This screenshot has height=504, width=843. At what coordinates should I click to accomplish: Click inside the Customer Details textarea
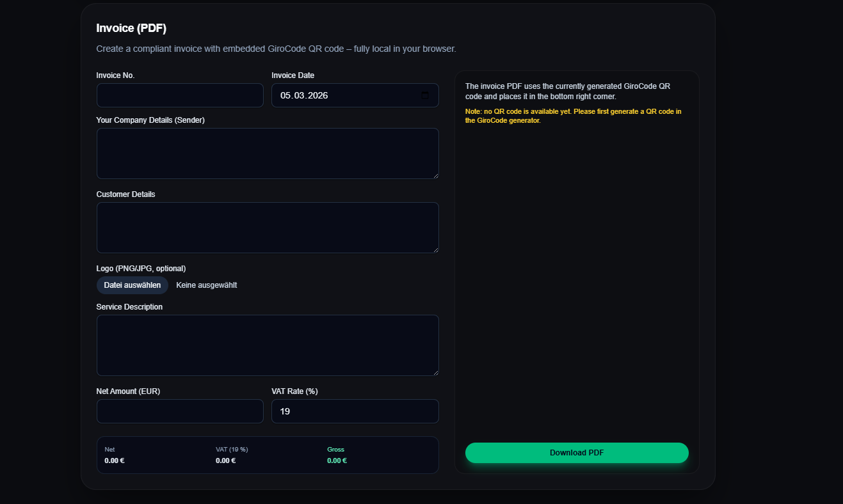click(268, 227)
